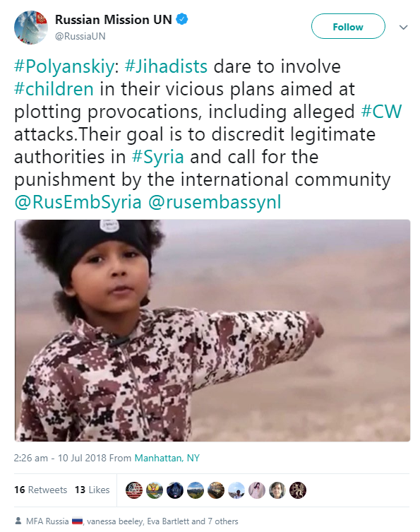Open the #Polyanskiy hashtag
Screen dimensions: 420x532
coord(64,66)
